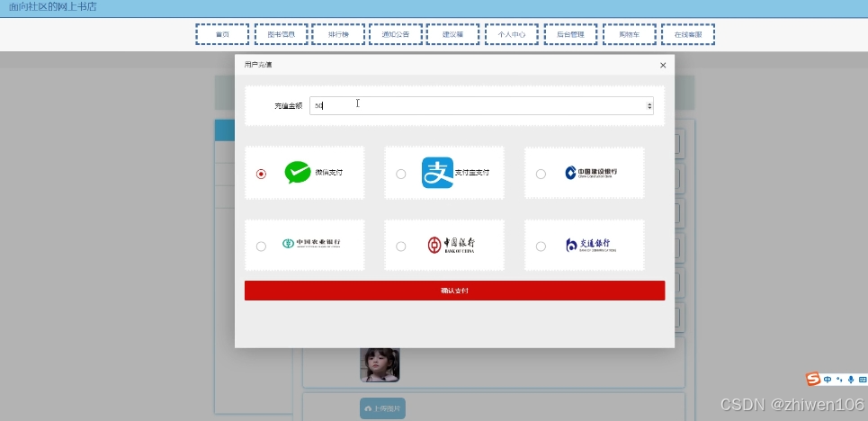The height and width of the screenshot is (421, 868).
Task: Select the 微信支付 radio button
Action: pos(261,174)
